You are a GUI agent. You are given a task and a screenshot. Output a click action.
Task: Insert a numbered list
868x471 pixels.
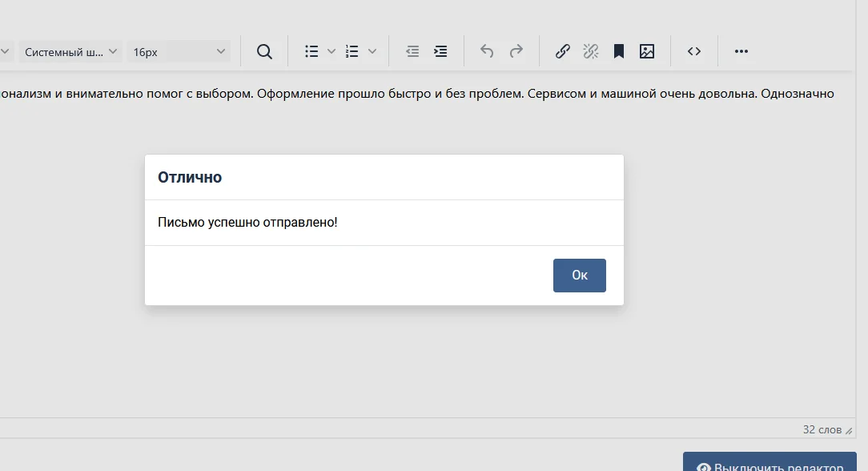tap(352, 51)
